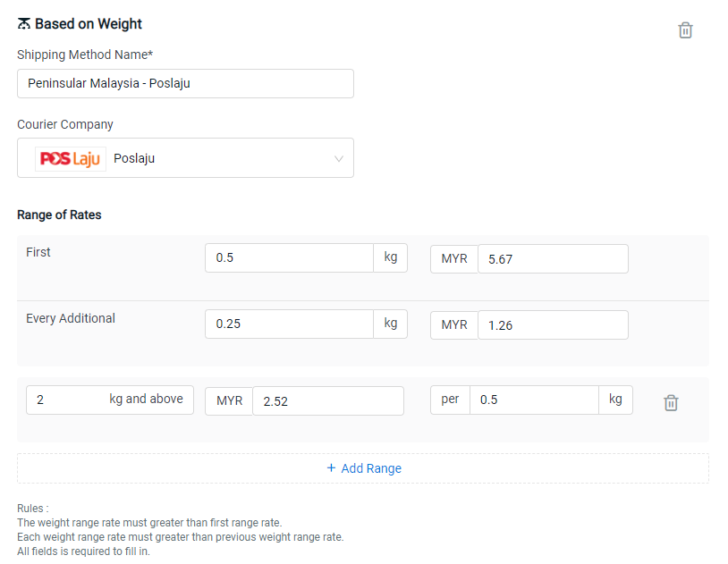Edit the Shipping Method Name field

point(185,83)
